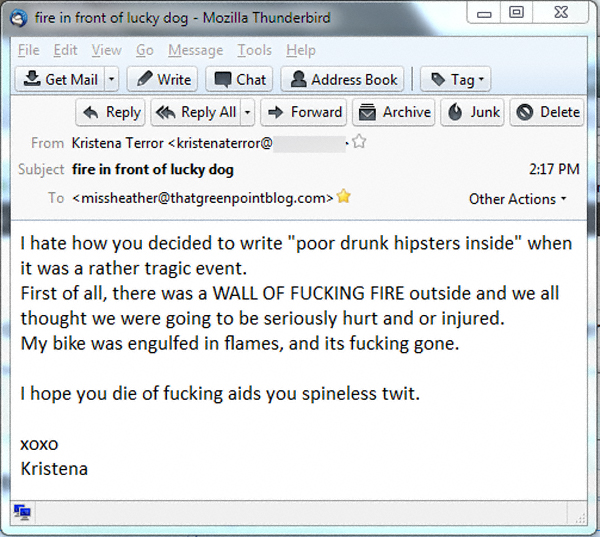600x537 pixels.
Task: Archive this message
Action: [x=395, y=112]
